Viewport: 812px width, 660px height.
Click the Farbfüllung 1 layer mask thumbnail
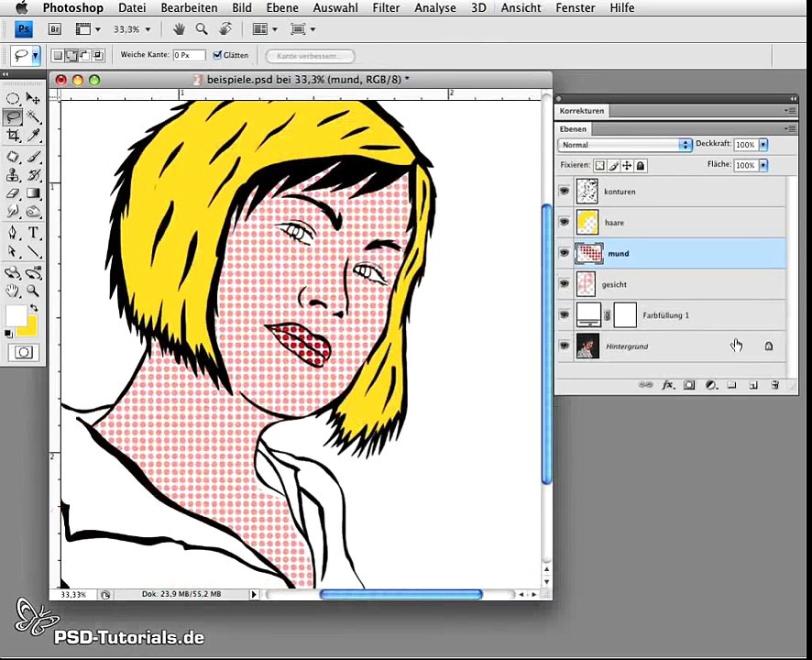[625, 315]
